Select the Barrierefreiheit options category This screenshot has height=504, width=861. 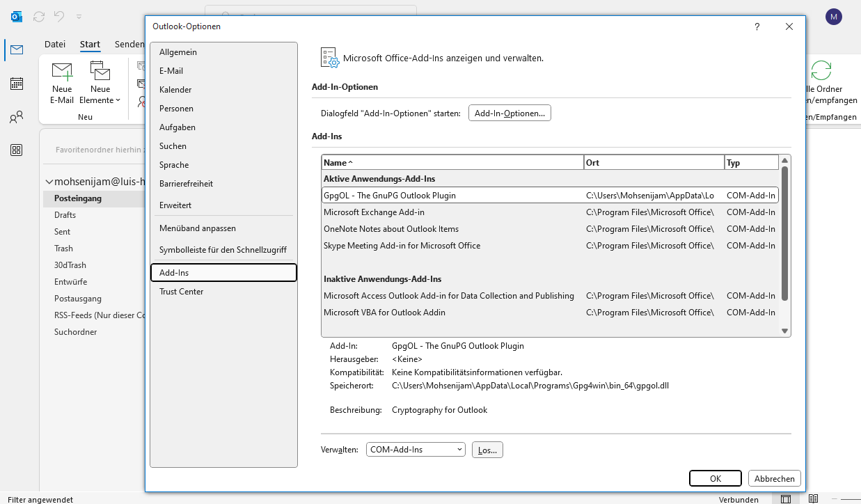coord(223,184)
